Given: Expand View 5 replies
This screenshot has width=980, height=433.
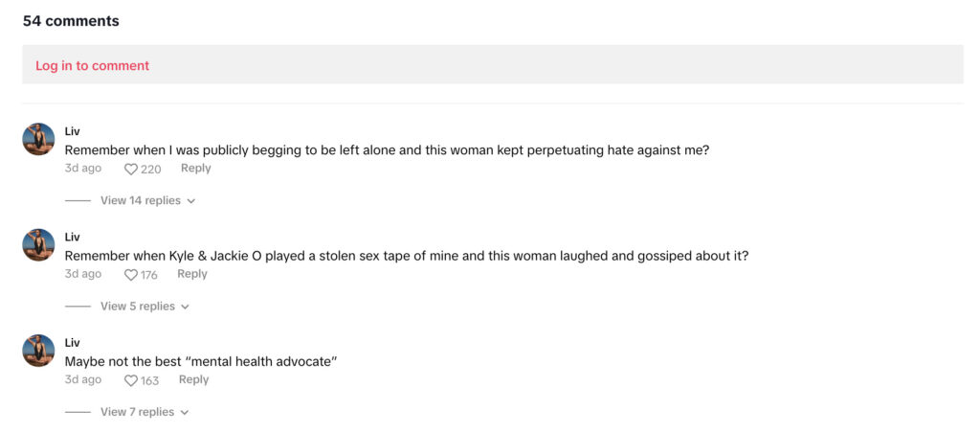Looking at the screenshot, I should coord(138,307).
